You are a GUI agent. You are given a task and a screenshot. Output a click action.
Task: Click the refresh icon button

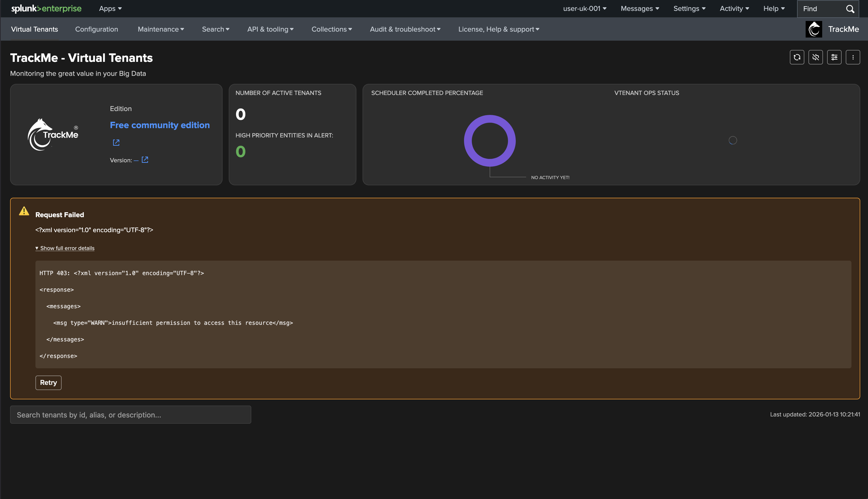[797, 57]
